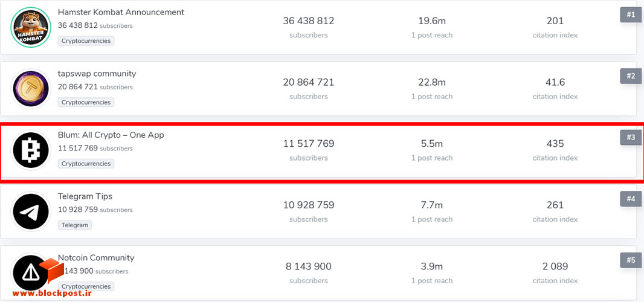Select the #1 rank badge
This screenshot has width=644, height=302.
(x=631, y=14)
